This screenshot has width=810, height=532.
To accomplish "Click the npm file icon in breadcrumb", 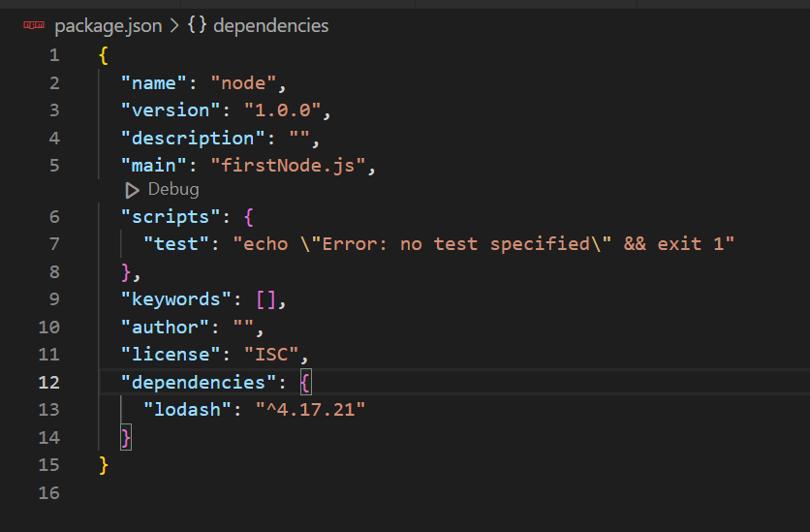I will (34, 25).
